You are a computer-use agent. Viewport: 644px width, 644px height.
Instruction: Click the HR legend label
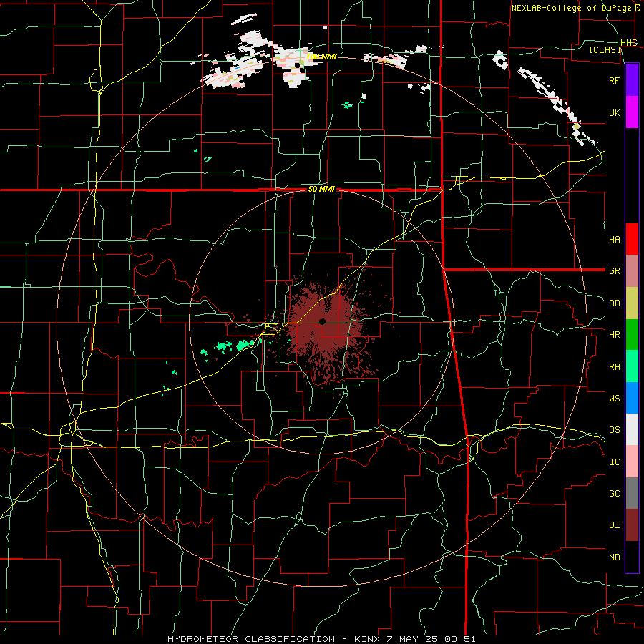click(614, 335)
